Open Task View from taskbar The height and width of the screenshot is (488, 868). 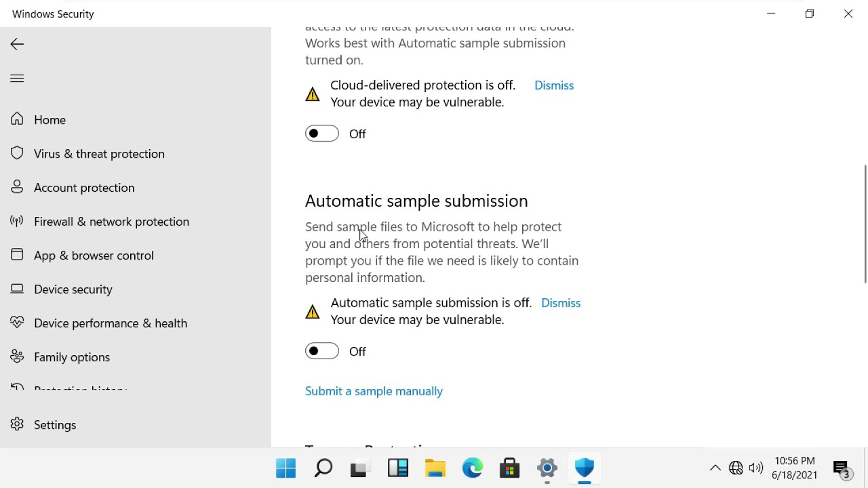pos(361,468)
